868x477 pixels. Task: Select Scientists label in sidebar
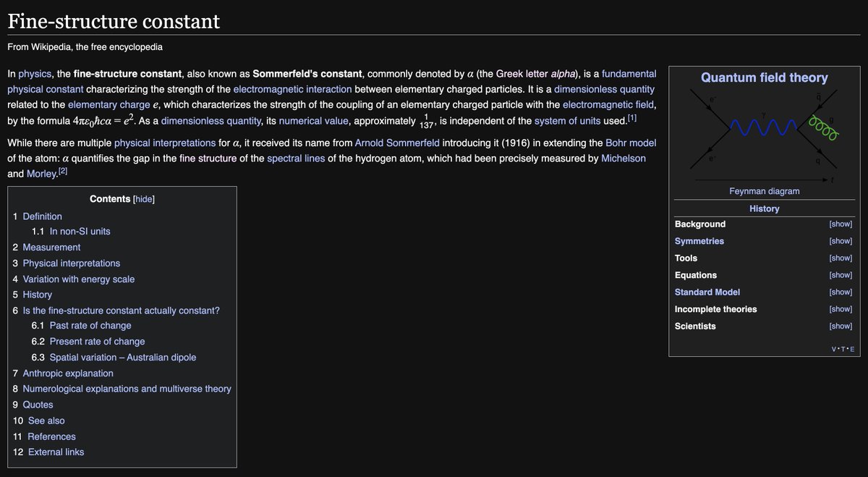tap(695, 326)
